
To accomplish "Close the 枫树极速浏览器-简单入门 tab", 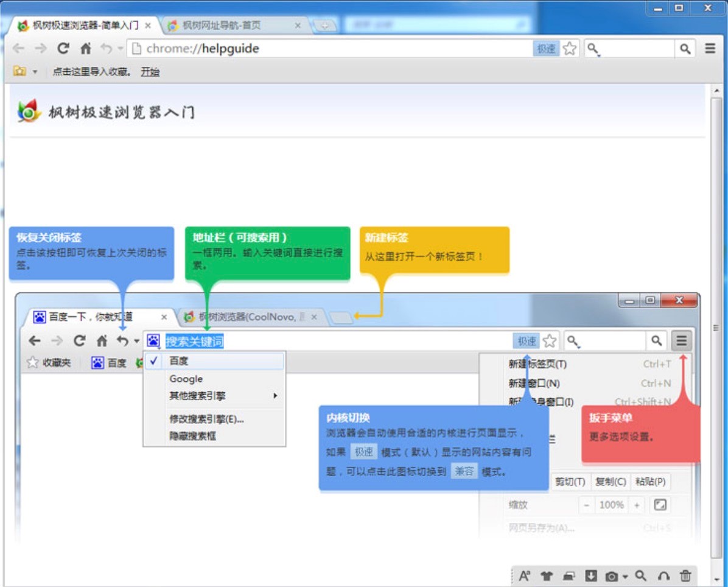I will (148, 26).
